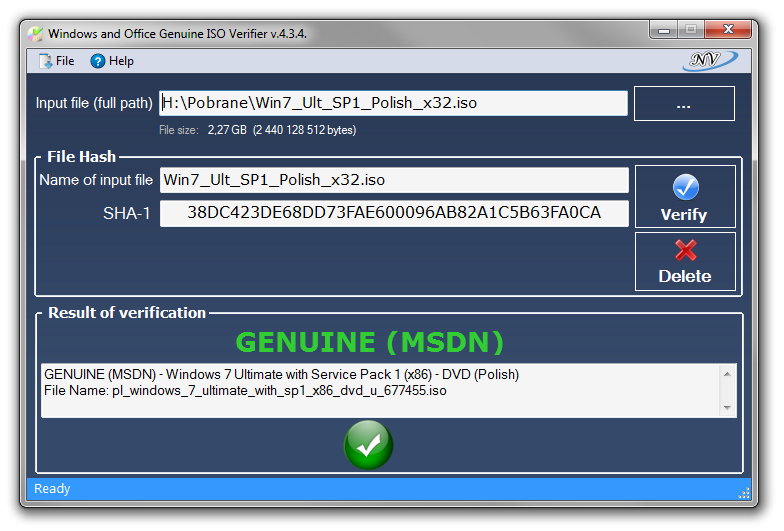The width and height of the screenshot is (784, 531).
Task: Click the GENUINE (MSDN) result heading
Action: click(x=370, y=342)
